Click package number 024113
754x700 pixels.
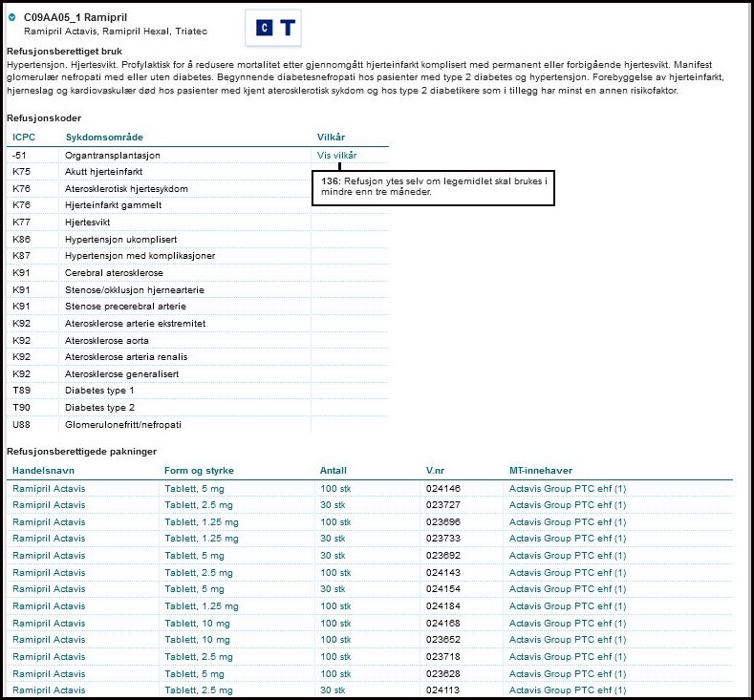442,689
